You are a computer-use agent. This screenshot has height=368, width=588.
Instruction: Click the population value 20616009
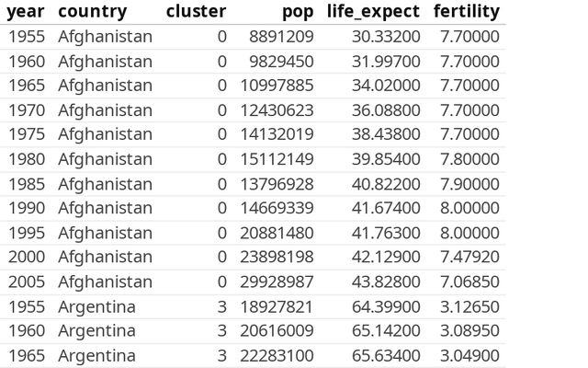(x=279, y=330)
